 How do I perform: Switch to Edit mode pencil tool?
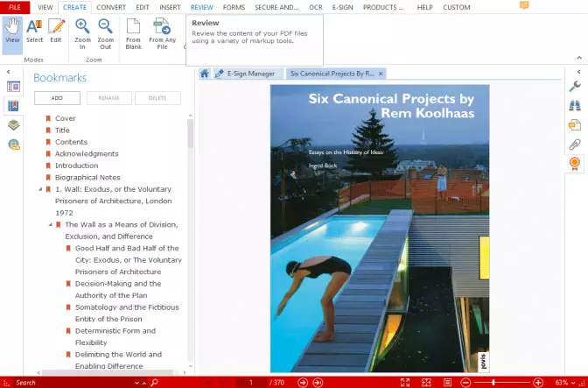coord(56,32)
